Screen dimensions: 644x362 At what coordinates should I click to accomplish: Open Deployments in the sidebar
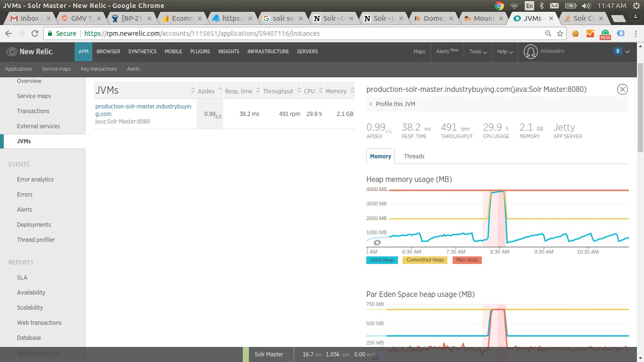click(34, 225)
